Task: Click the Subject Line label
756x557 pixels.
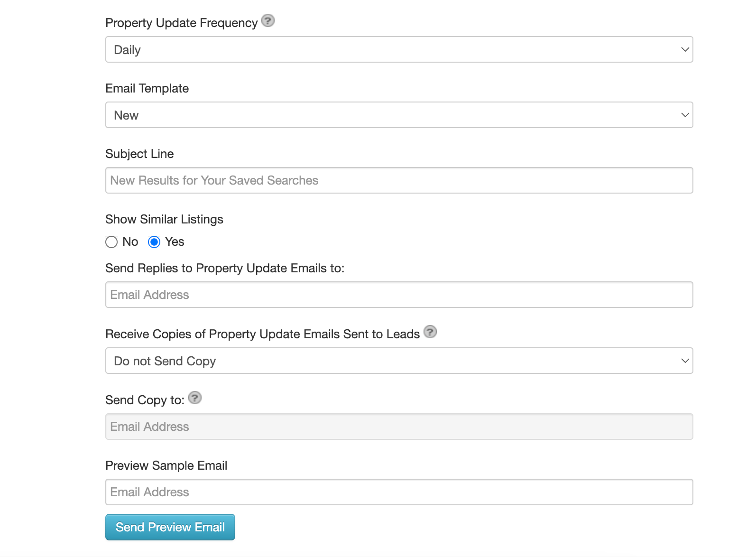Action: [139, 154]
